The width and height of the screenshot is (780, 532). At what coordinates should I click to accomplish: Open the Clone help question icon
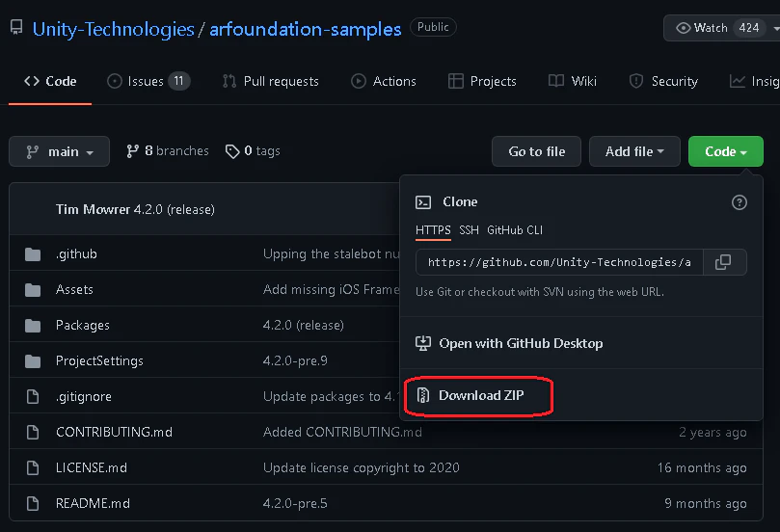[740, 202]
